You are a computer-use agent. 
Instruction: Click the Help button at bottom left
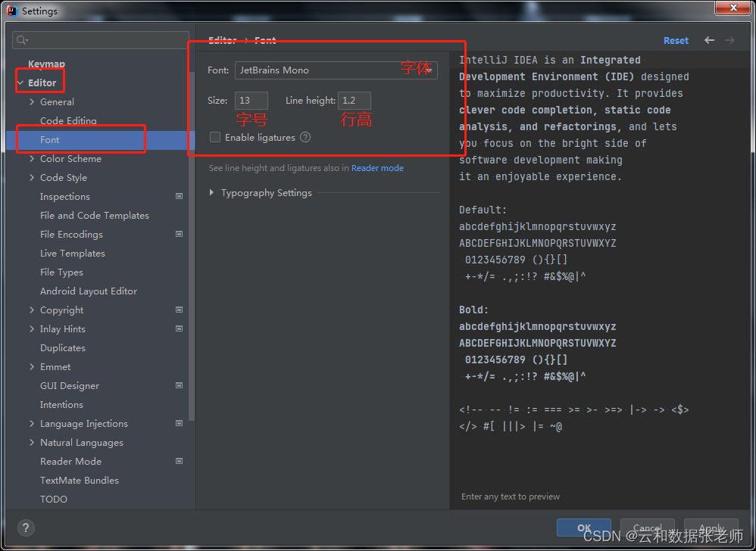(26, 528)
